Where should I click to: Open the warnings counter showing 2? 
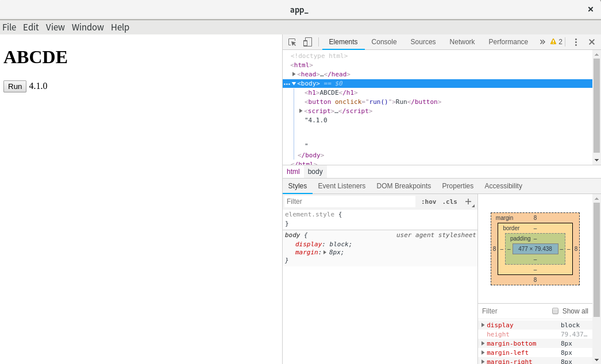tap(556, 42)
